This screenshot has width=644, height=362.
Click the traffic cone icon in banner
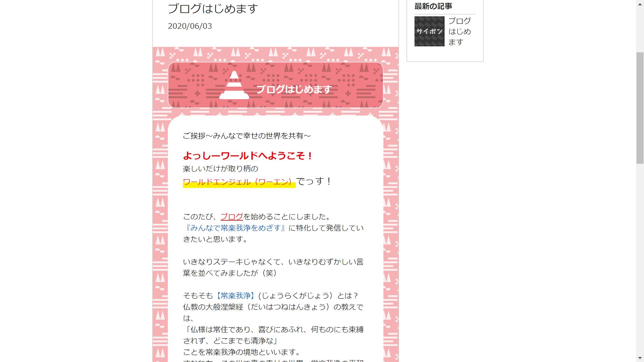coord(234,85)
